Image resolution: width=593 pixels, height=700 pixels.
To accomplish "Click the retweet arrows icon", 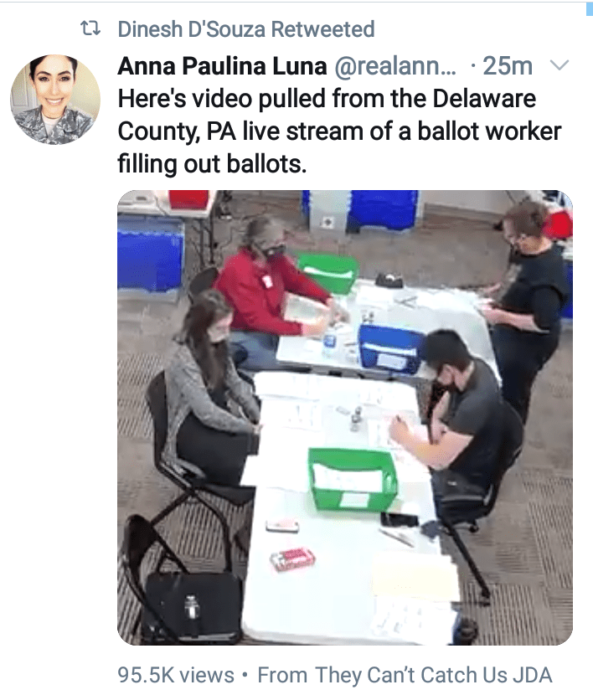I will (x=90, y=29).
